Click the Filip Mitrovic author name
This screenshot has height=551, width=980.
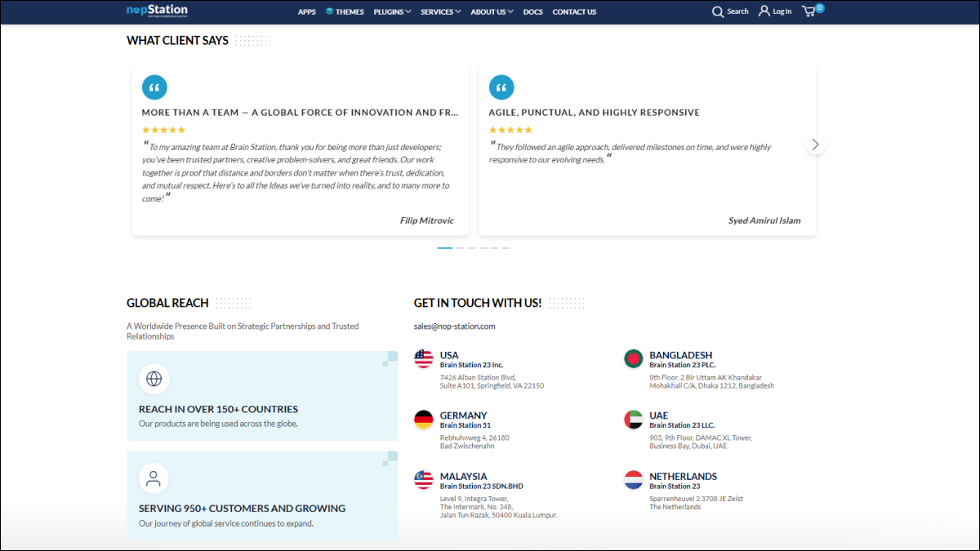(x=427, y=220)
